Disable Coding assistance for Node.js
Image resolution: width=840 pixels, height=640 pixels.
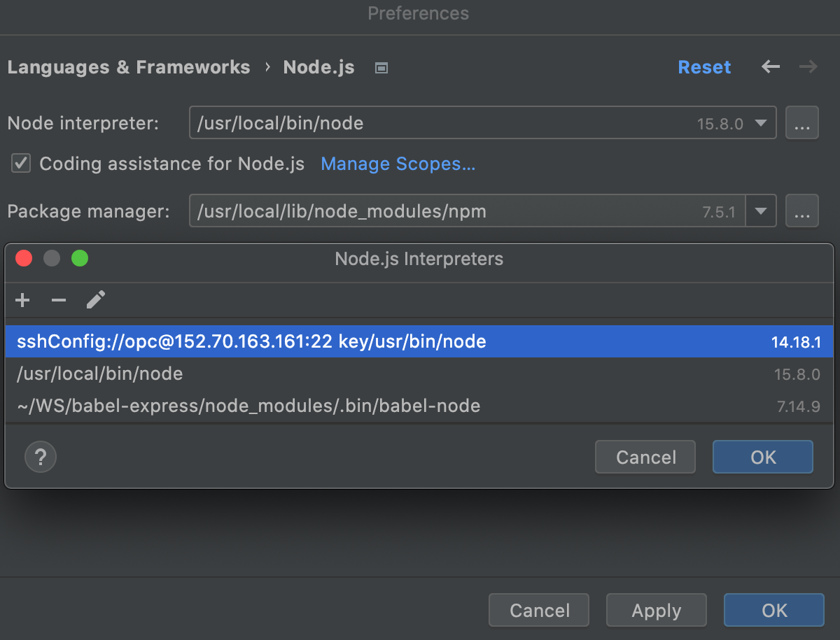click(x=20, y=163)
